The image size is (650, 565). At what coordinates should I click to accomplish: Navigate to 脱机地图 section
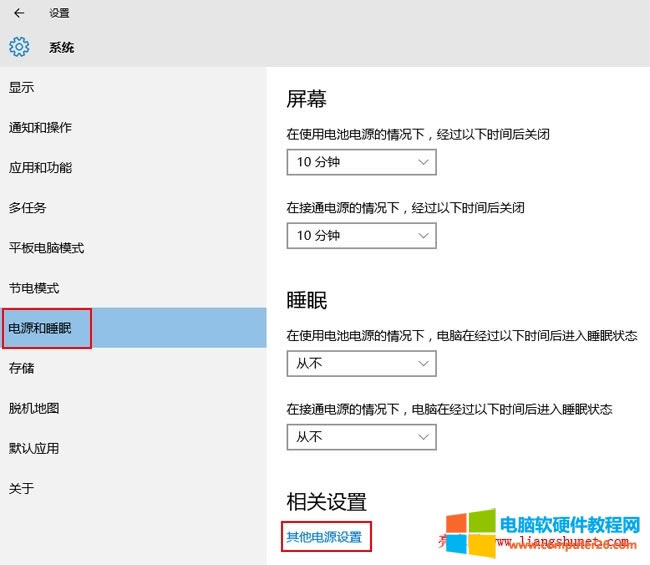[x=34, y=408]
